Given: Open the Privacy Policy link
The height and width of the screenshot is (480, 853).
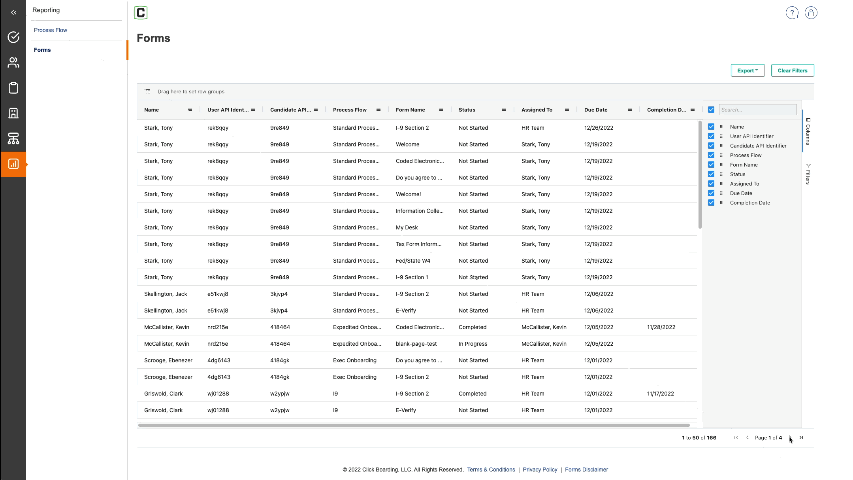Looking at the screenshot, I should (539, 469).
